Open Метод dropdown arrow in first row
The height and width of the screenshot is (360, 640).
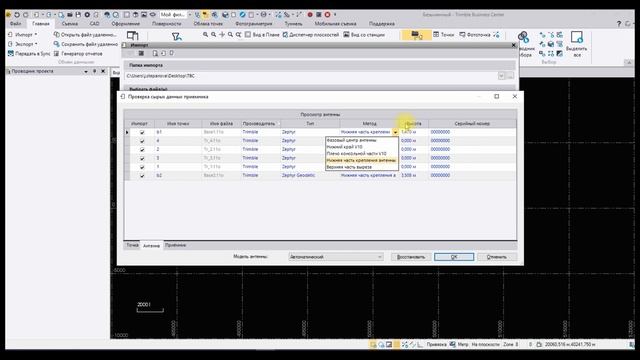(x=395, y=132)
